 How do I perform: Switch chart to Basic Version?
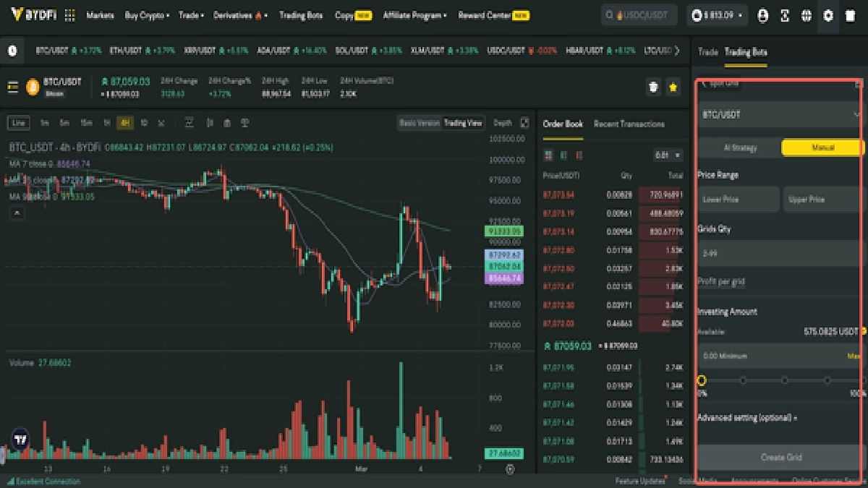[419, 123]
